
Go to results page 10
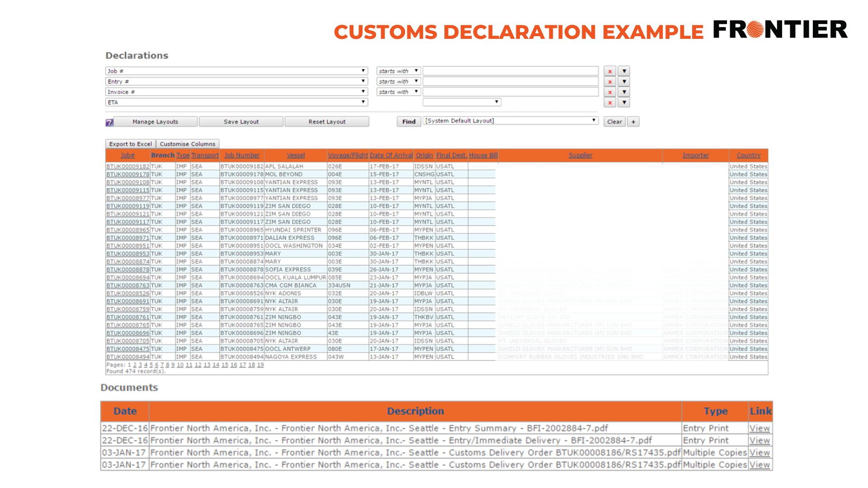click(180, 365)
